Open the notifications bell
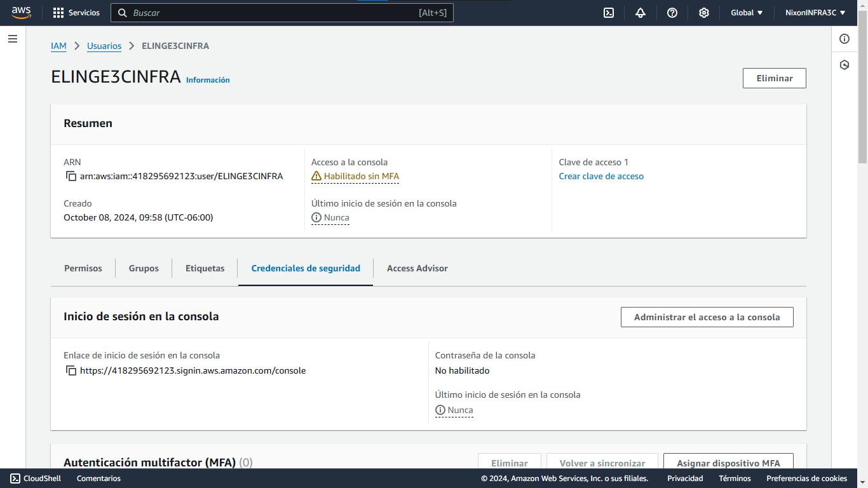This screenshot has width=868, height=488. (641, 13)
